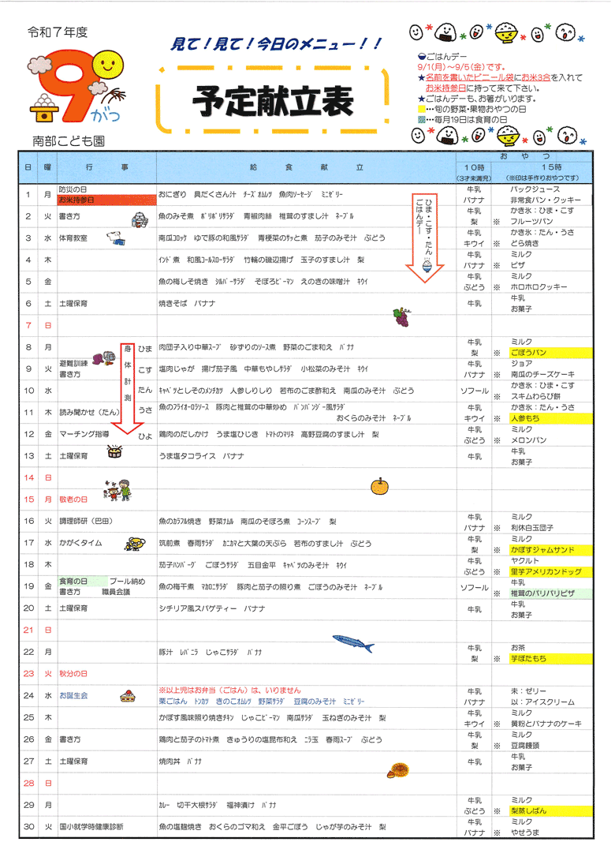Click the スキムわらび餅 snack
615x868 pixels.
tap(535, 396)
